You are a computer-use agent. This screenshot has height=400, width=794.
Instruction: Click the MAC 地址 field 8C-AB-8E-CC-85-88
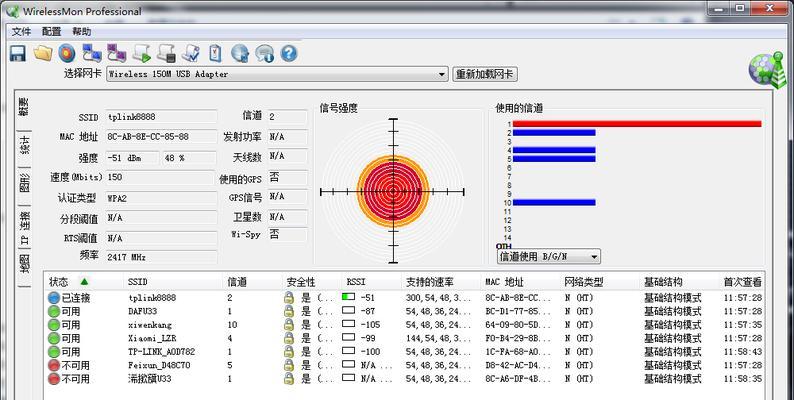(162, 137)
